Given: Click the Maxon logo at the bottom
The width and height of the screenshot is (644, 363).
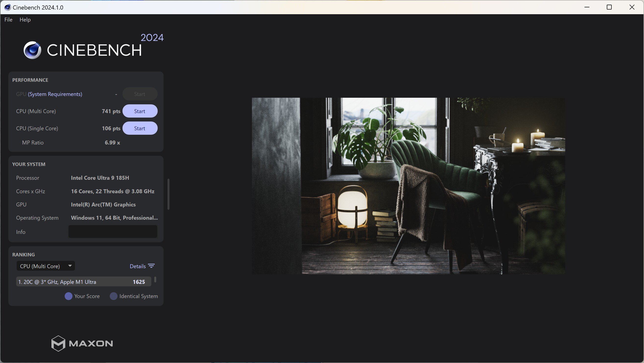Looking at the screenshot, I should point(82,343).
